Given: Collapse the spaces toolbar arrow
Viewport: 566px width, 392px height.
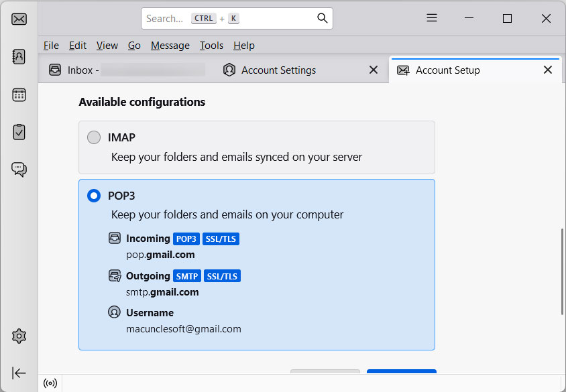Looking at the screenshot, I should click(19, 373).
